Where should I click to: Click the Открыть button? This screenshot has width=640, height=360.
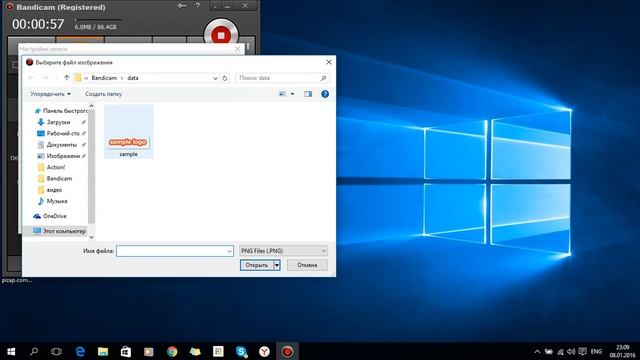coord(257,265)
